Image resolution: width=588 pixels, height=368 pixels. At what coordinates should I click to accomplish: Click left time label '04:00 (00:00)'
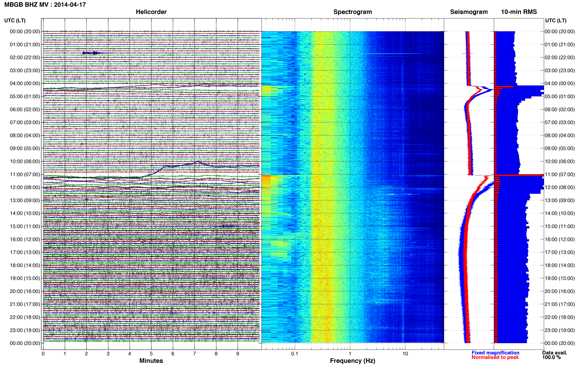[25, 83]
